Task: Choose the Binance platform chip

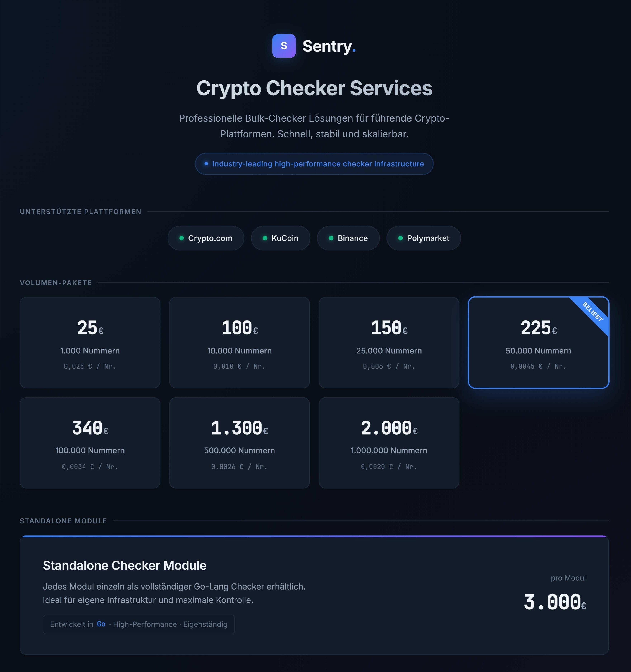Action: pos(348,238)
